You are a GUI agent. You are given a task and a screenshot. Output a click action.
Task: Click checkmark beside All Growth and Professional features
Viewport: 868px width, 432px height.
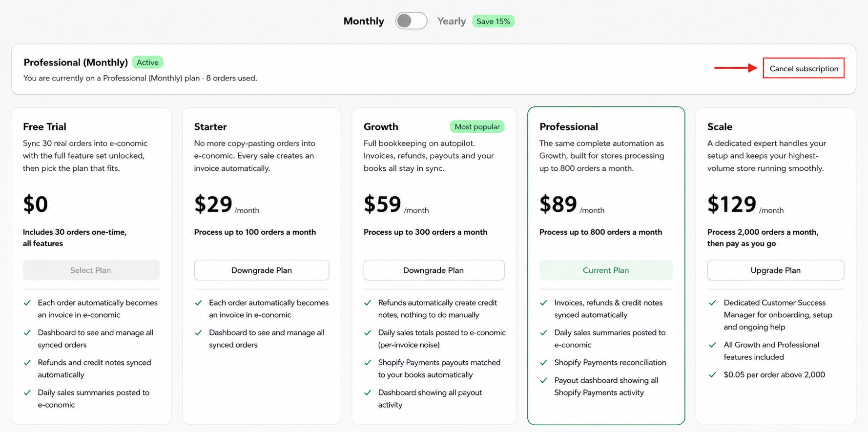713,345
